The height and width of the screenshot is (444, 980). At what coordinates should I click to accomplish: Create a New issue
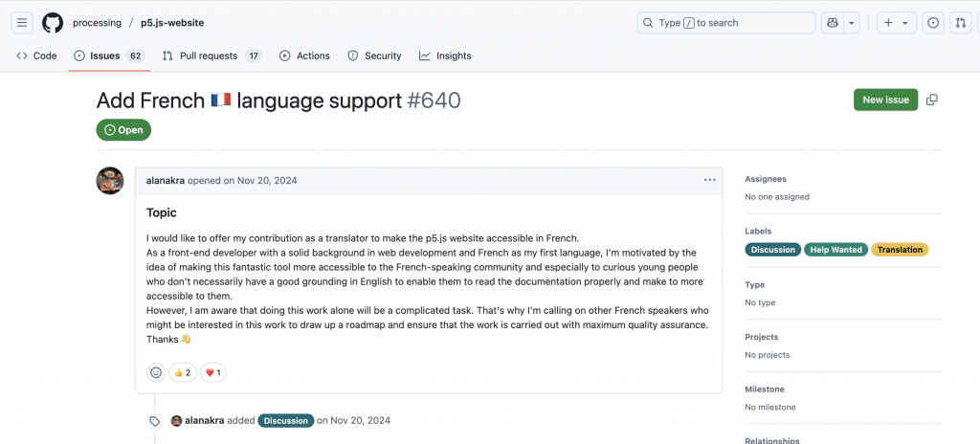click(885, 100)
